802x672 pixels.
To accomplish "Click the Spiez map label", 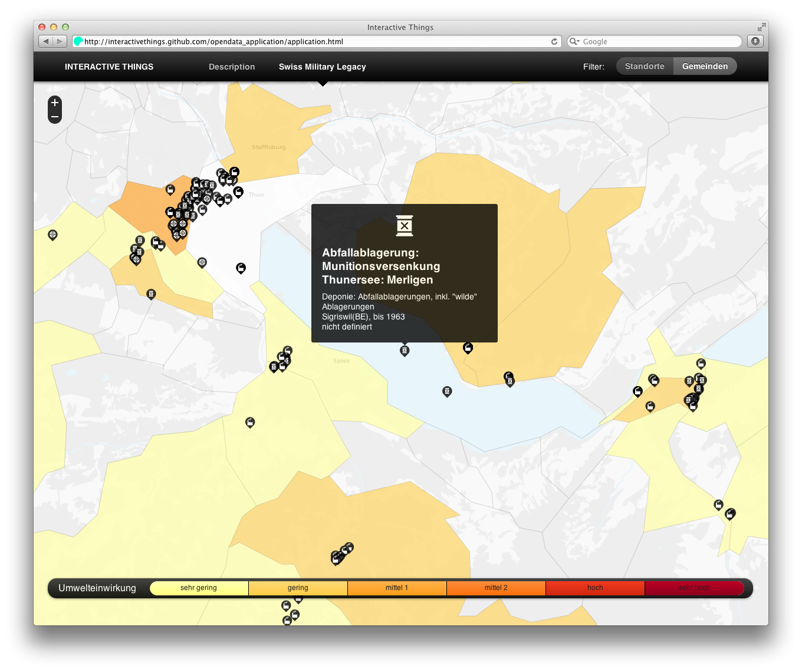I will [341, 361].
